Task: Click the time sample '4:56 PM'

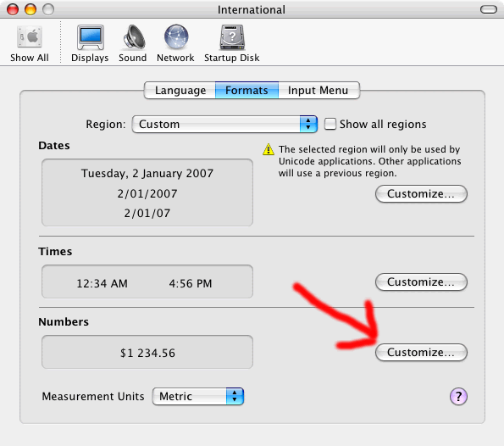Action: tap(191, 283)
